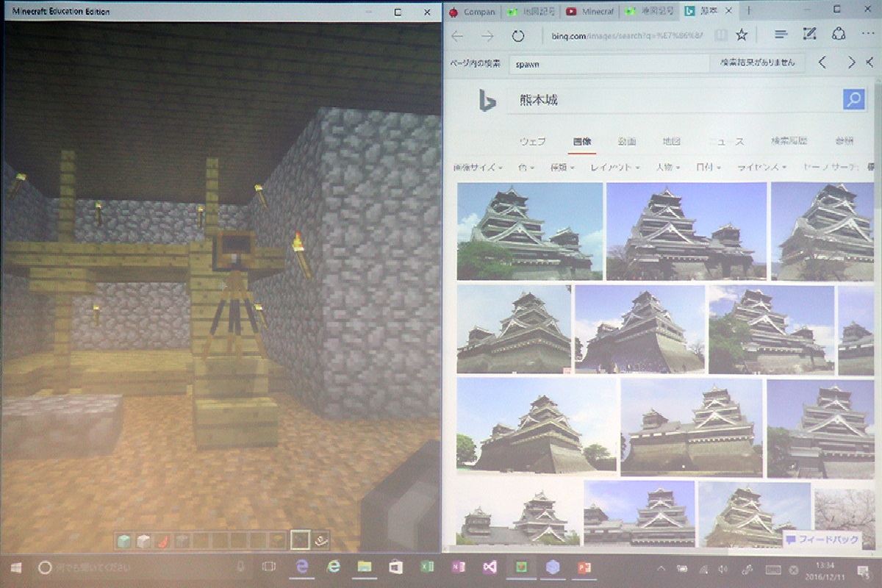Select the highlighted empty Minecraft hotbar slot

point(299,540)
